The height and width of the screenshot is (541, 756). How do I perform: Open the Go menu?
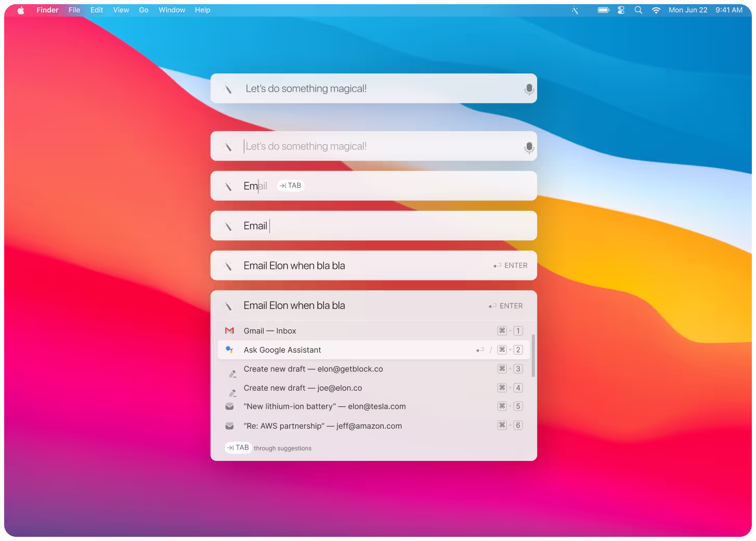144,10
